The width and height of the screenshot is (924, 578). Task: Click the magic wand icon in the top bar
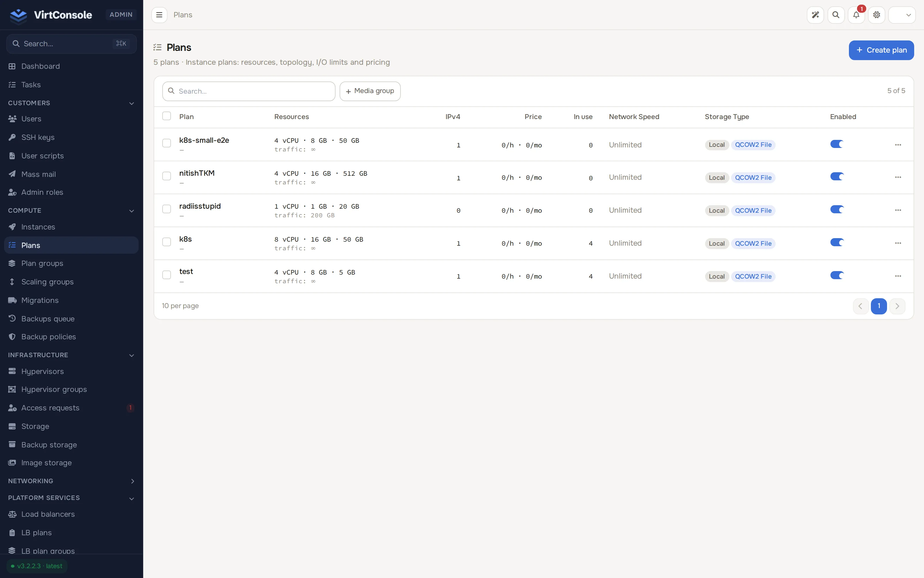[x=815, y=15]
